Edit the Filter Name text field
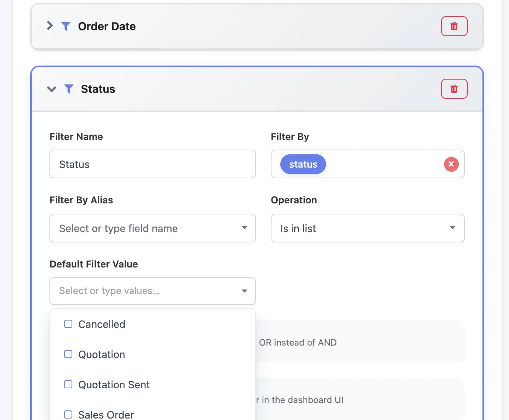The image size is (509, 420). (153, 164)
